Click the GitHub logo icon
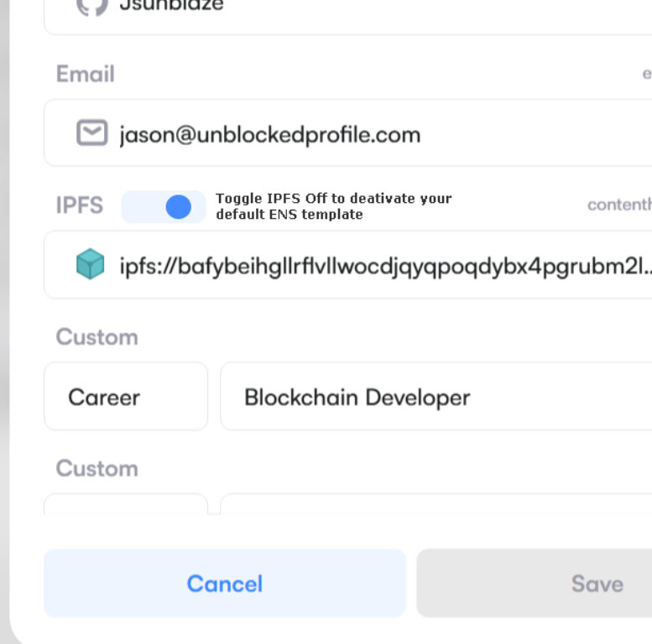652x644 pixels. click(x=91, y=5)
